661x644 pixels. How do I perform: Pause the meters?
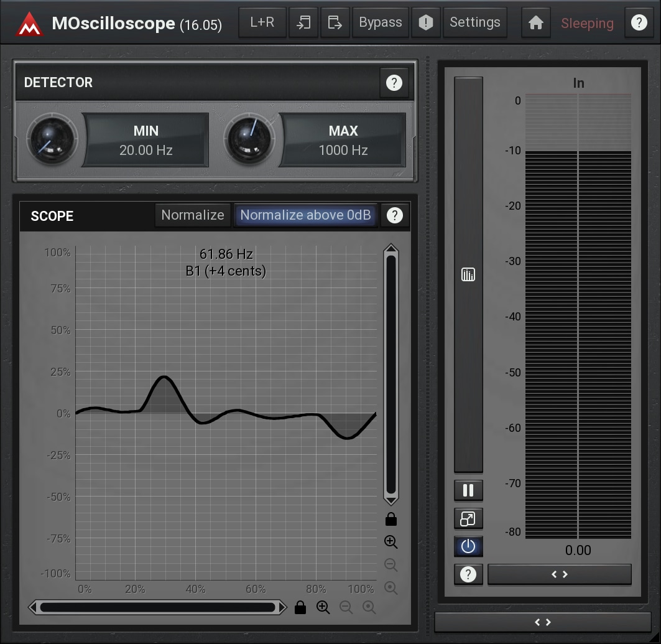click(x=468, y=490)
